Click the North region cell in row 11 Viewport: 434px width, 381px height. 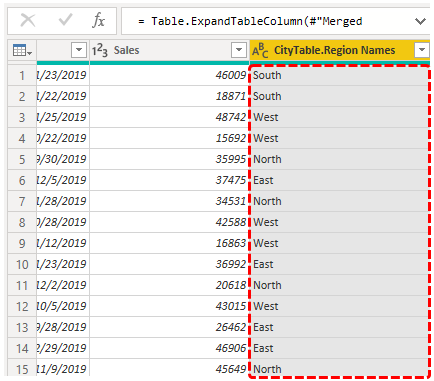click(339, 285)
